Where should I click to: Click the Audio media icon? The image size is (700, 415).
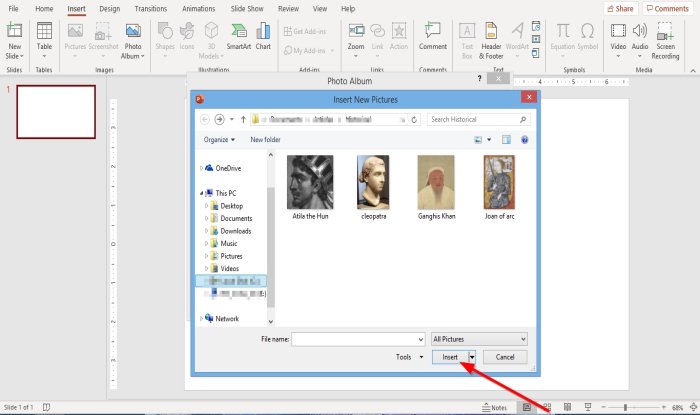[x=639, y=31]
